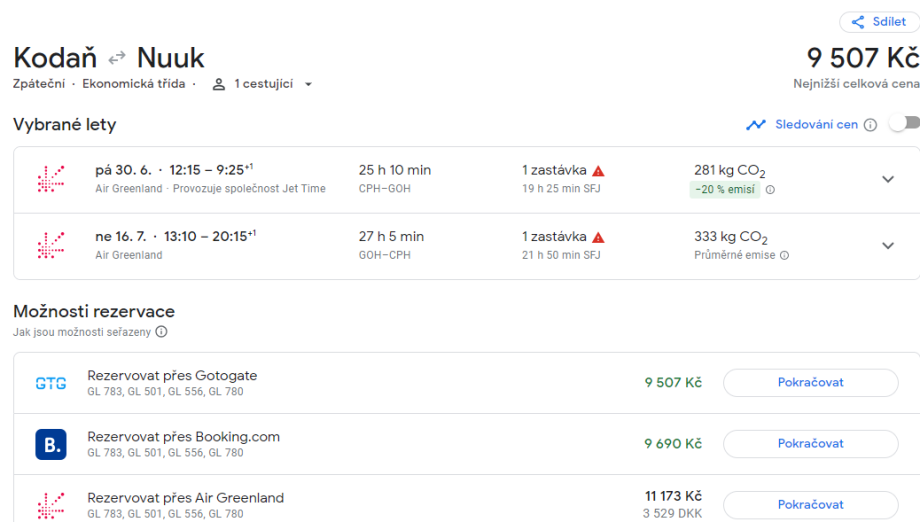Click info icon beside Průměrné emise
Viewport: 920px width, 522px height.
click(784, 255)
